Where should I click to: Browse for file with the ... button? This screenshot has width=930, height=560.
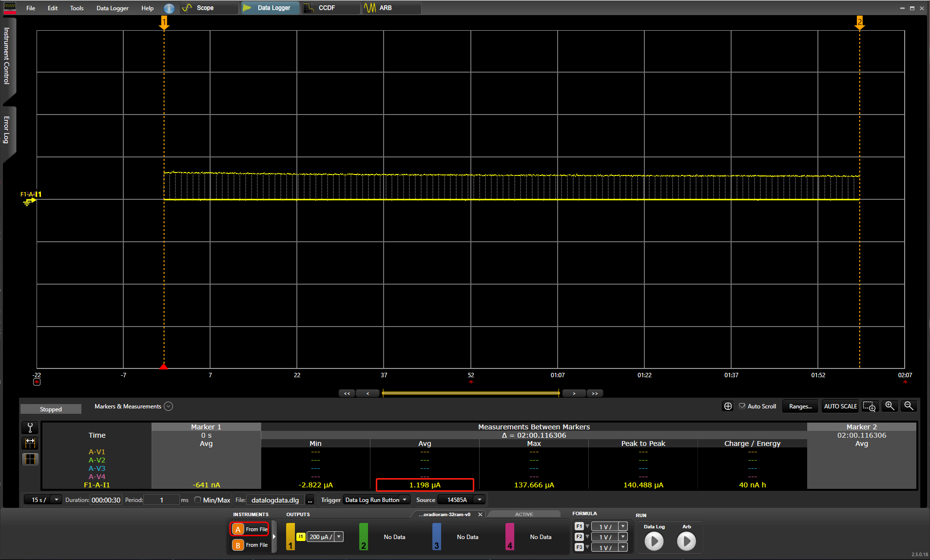coord(310,500)
